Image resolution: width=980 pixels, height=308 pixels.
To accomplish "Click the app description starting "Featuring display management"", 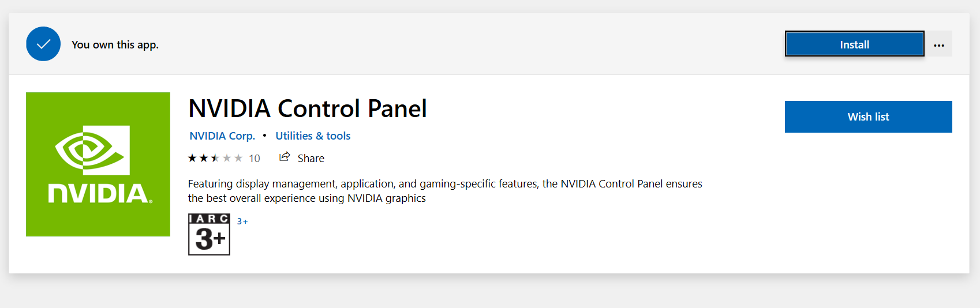I will tap(445, 191).
